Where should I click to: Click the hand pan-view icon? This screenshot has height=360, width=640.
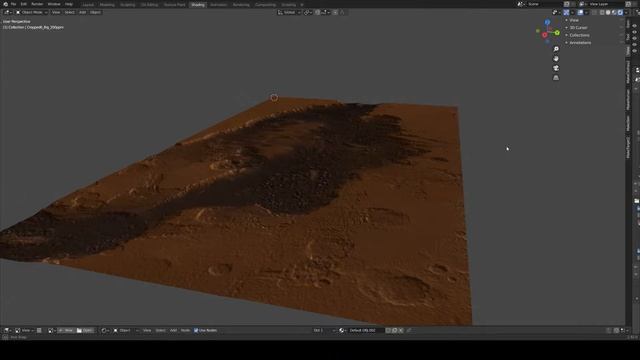click(x=556, y=58)
